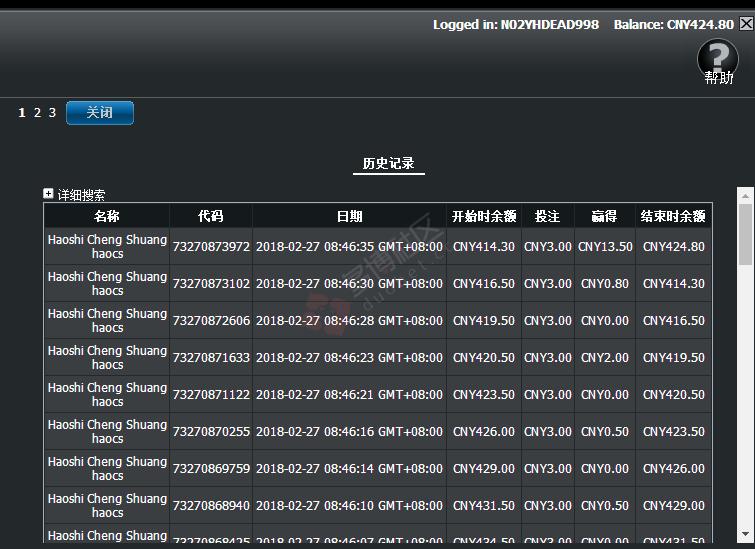This screenshot has height=549, width=755.
Task: Close the window with the top-right X icon
Action: [746, 24]
